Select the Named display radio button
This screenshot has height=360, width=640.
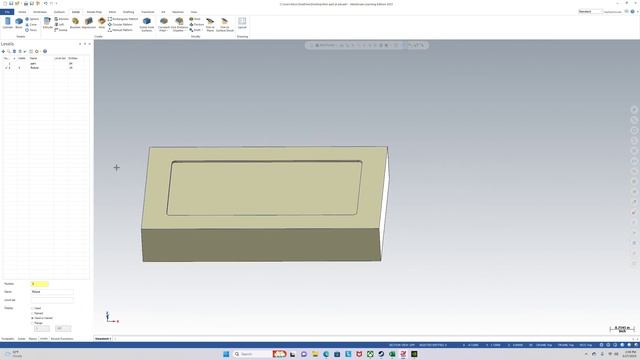click(32, 313)
